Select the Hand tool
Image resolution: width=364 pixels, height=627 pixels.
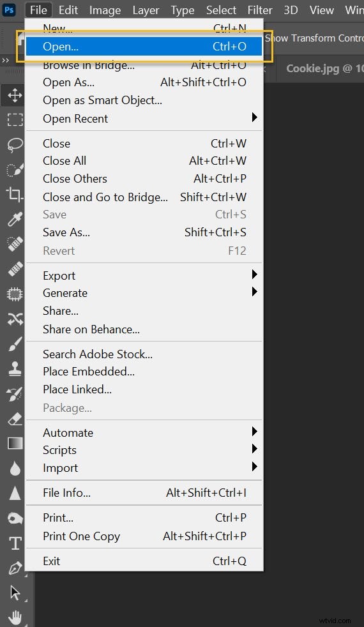pos(15,617)
